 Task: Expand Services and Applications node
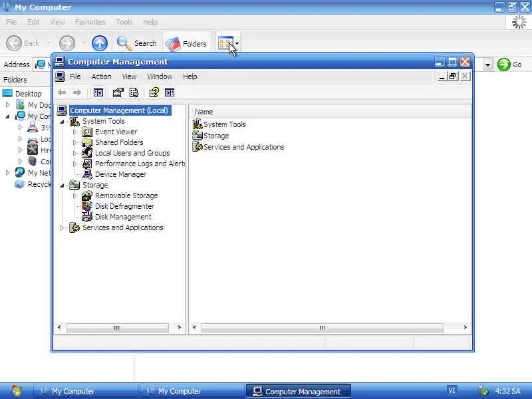[x=62, y=227]
